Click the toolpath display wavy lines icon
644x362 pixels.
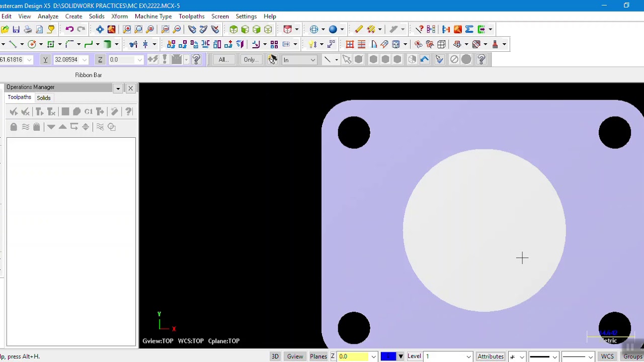coord(25,127)
